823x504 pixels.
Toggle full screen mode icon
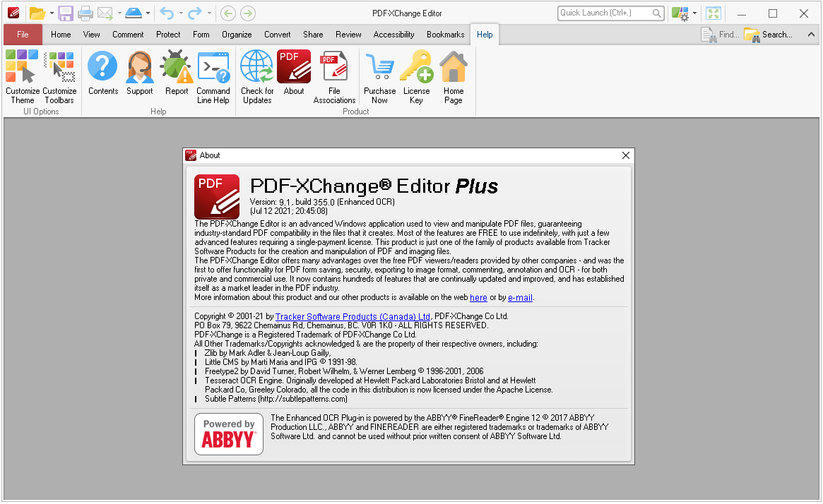714,13
